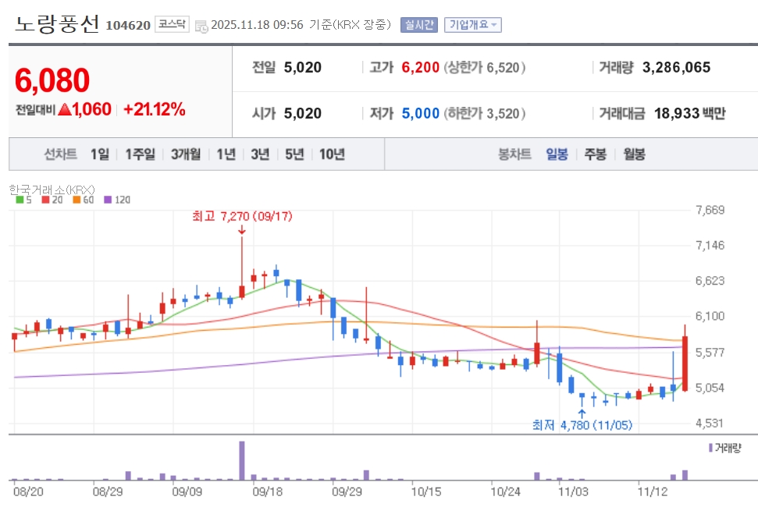The image size is (758, 532).
Task: Click the 최고 7,270 high marker
Action: 242,217
